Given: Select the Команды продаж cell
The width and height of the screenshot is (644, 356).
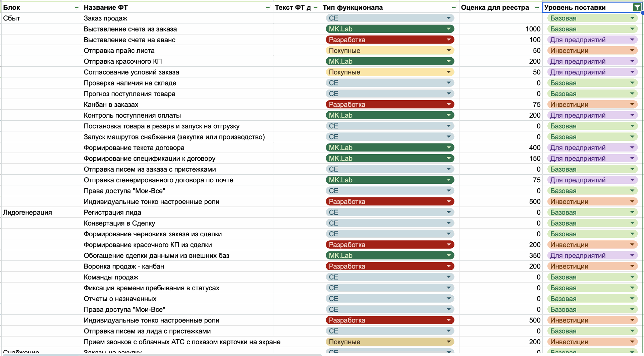Looking at the screenshot, I should tap(111, 277).
